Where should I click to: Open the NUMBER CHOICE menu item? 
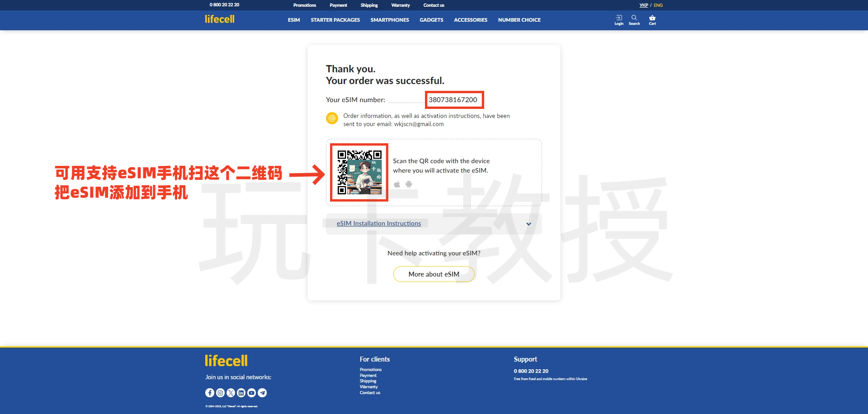pos(519,20)
